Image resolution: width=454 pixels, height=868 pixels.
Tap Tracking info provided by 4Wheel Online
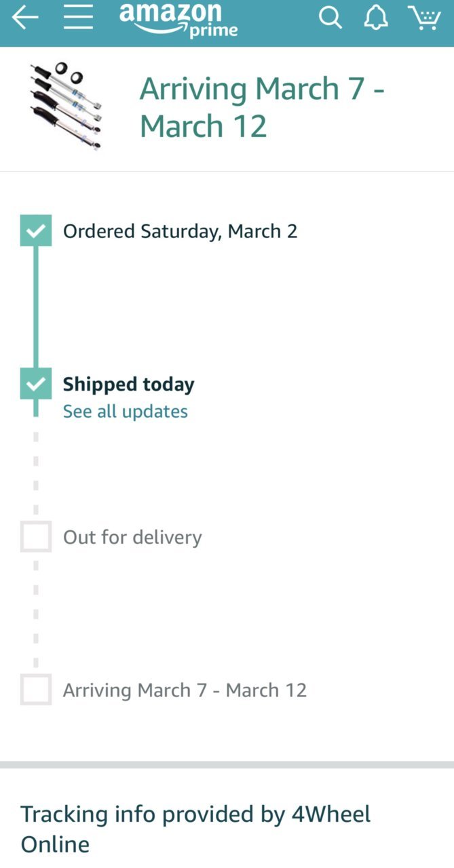[196, 829]
